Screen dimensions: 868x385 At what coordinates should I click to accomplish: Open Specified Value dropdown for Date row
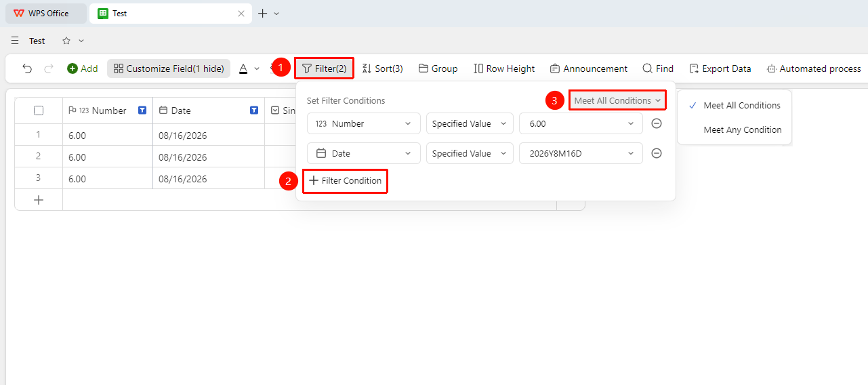pos(470,153)
